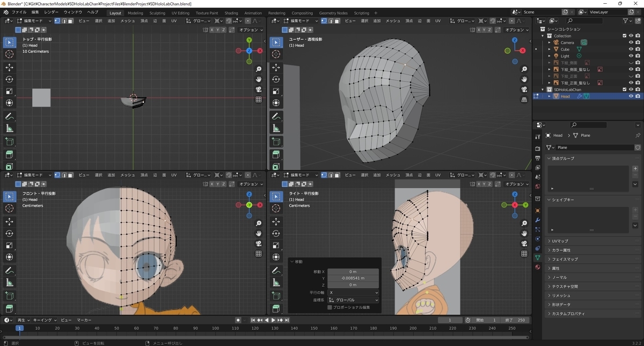Show the hidden 下絵_側面 object in the outliner
This screenshot has width=644, height=346.
(631, 62)
